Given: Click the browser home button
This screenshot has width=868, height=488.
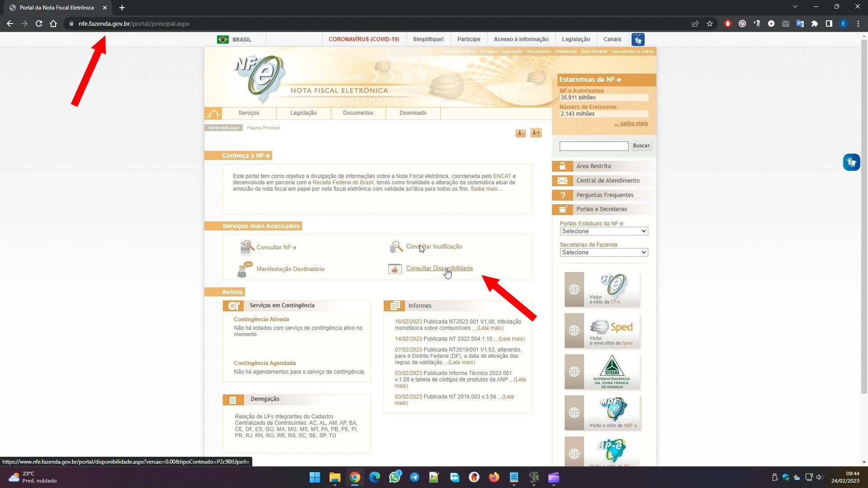Looking at the screenshot, I should point(53,23).
